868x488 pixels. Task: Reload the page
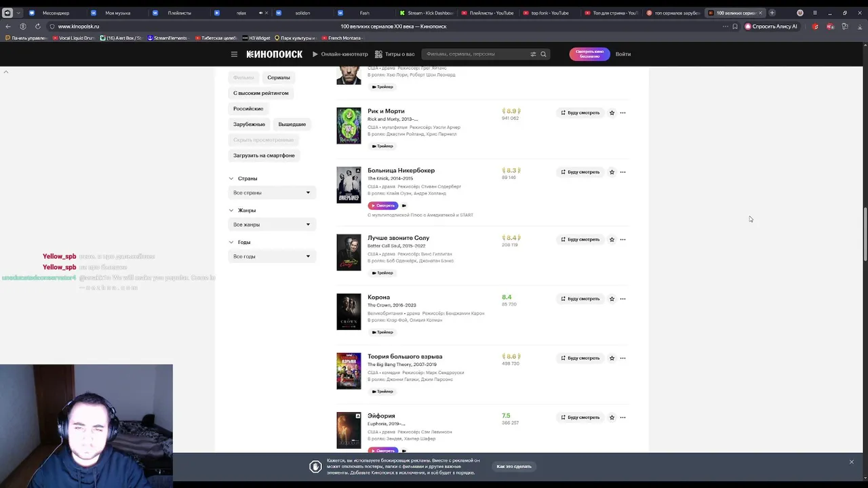click(37, 26)
